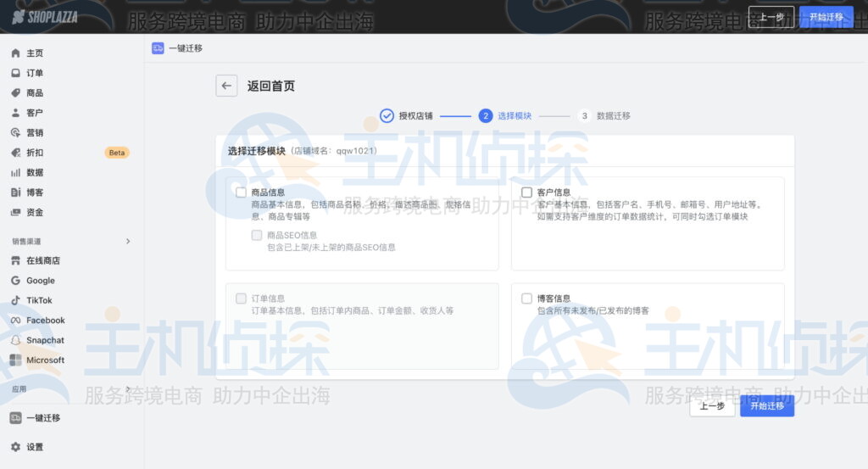Open the 一键迁移 sidebar app icon
Screen dimensions: 868x469
pyautogui.click(x=15, y=418)
